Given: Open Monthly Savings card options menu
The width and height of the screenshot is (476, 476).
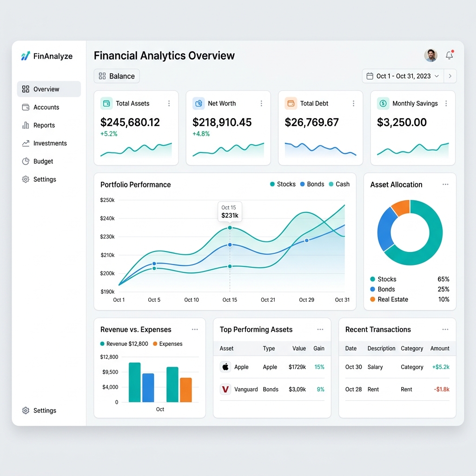Looking at the screenshot, I should (446, 104).
